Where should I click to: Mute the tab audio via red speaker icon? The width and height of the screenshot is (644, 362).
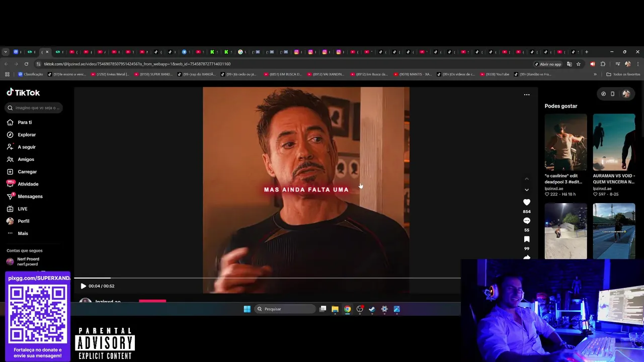pos(592,64)
